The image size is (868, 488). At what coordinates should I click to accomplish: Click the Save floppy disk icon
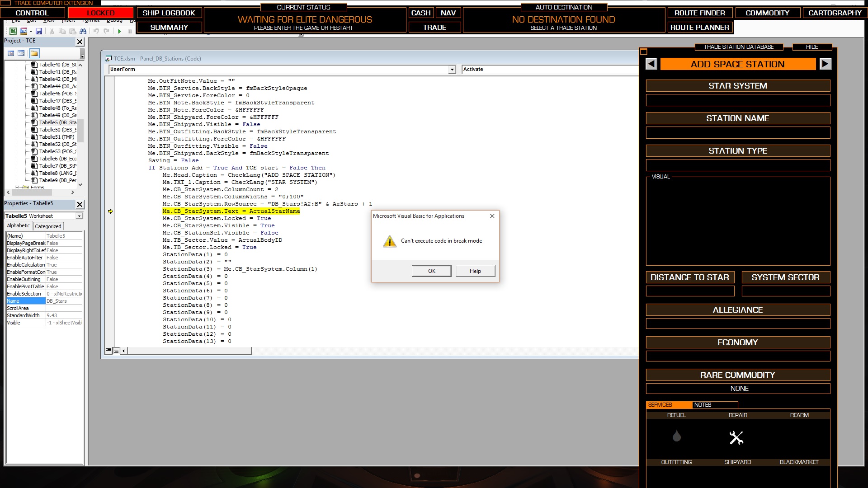tap(39, 31)
